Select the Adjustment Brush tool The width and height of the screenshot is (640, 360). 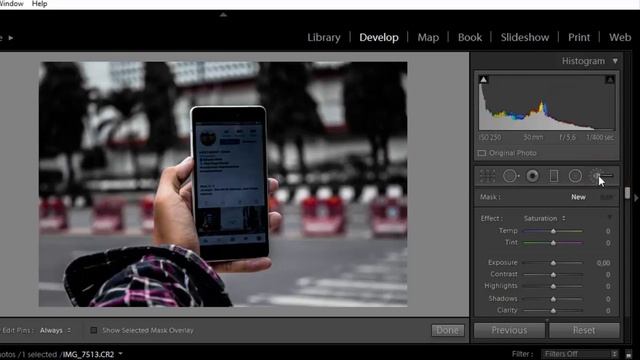pos(602,176)
